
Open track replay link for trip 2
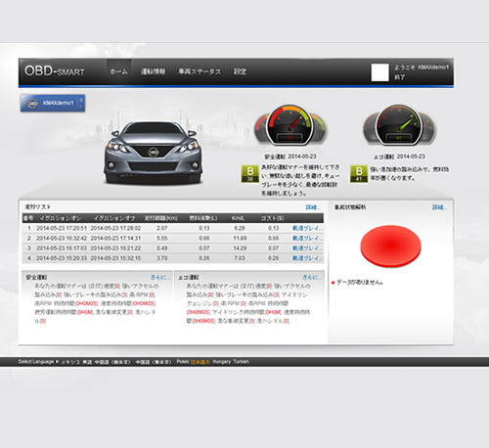[x=307, y=239]
